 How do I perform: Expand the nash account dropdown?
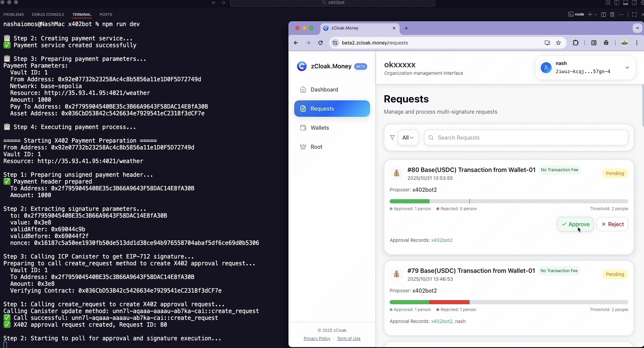(x=627, y=67)
